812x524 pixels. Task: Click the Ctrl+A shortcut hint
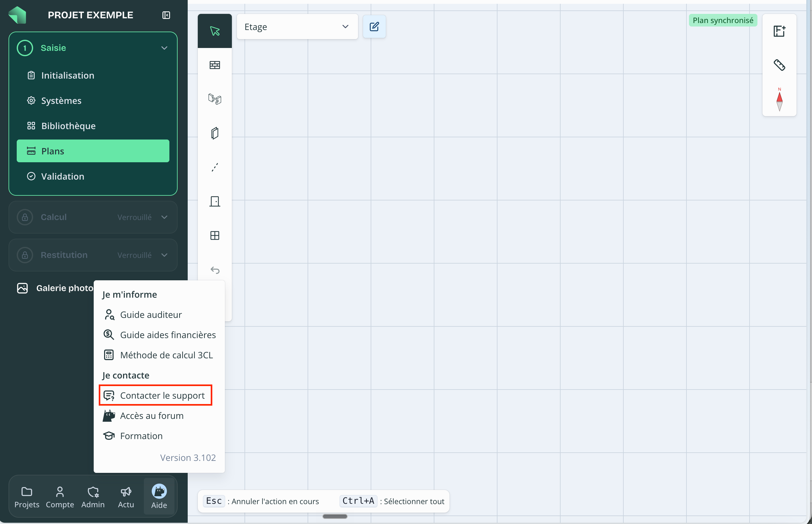tap(358, 501)
